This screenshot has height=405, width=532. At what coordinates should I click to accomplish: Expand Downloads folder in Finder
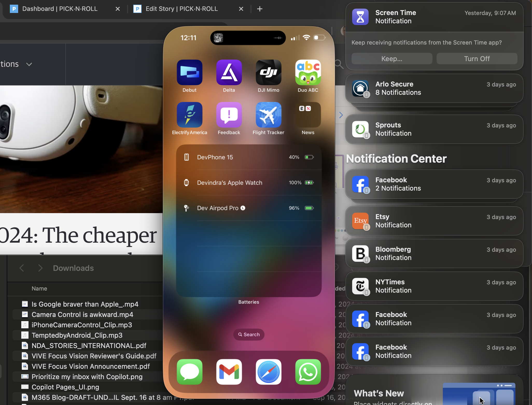pyautogui.click(x=73, y=268)
